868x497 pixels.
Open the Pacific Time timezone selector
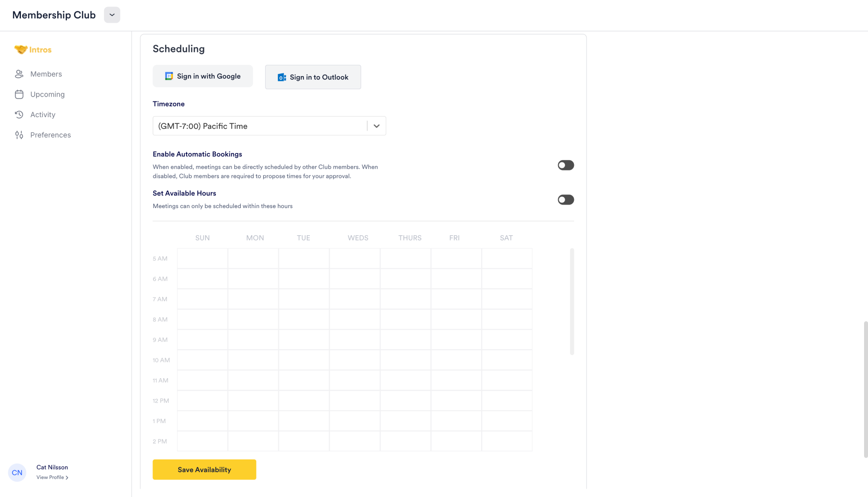(x=260, y=126)
